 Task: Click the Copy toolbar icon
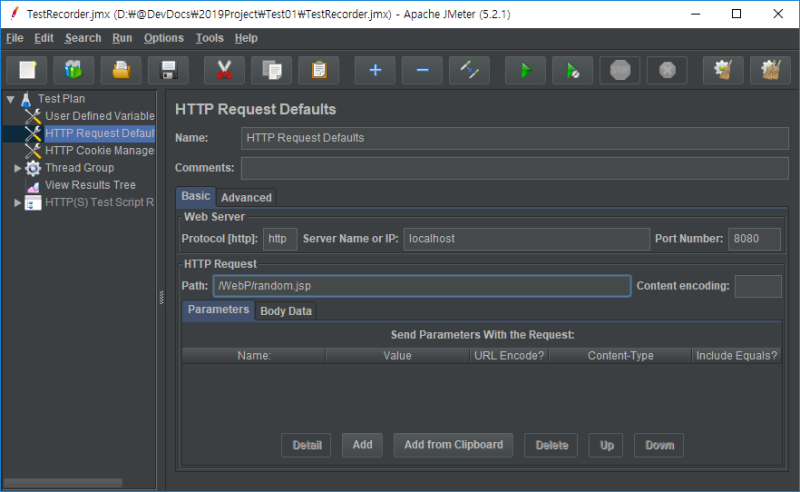click(271, 70)
